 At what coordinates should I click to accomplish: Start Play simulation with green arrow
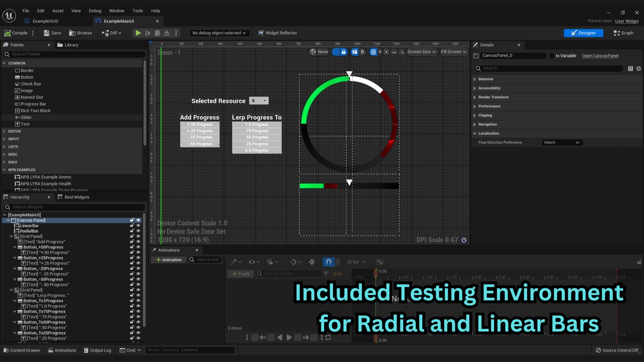[138, 33]
